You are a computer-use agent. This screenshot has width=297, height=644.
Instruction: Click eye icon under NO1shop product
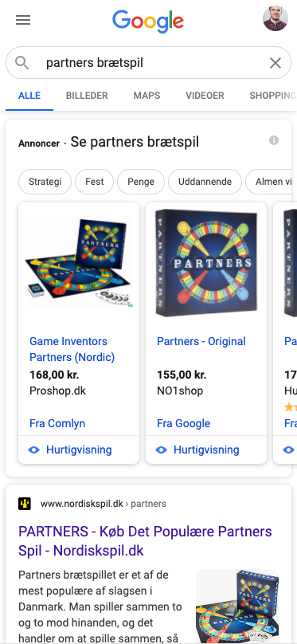[161, 450]
